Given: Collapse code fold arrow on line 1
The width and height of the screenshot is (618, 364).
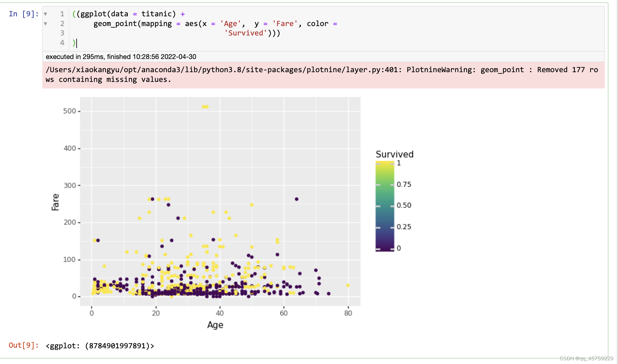Looking at the screenshot, I should 46,14.
